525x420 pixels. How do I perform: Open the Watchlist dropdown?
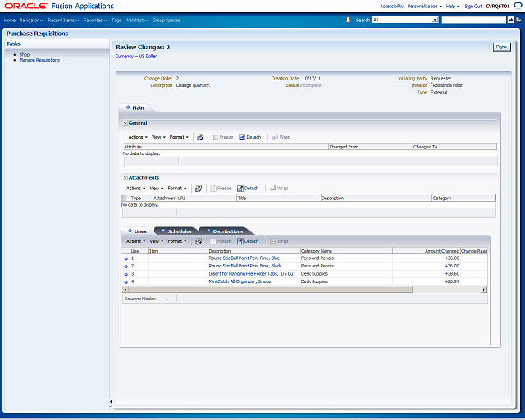(136, 21)
